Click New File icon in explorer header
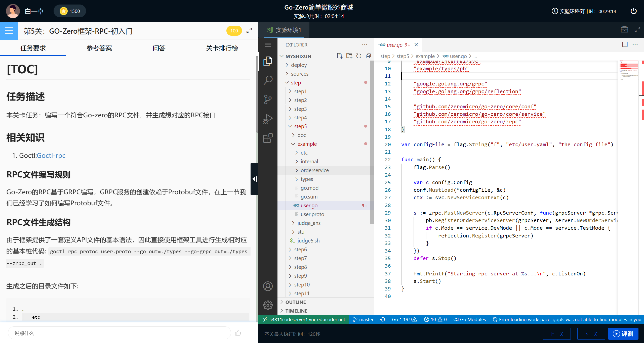This screenshot has width=644, height=343. click(339, 56)
